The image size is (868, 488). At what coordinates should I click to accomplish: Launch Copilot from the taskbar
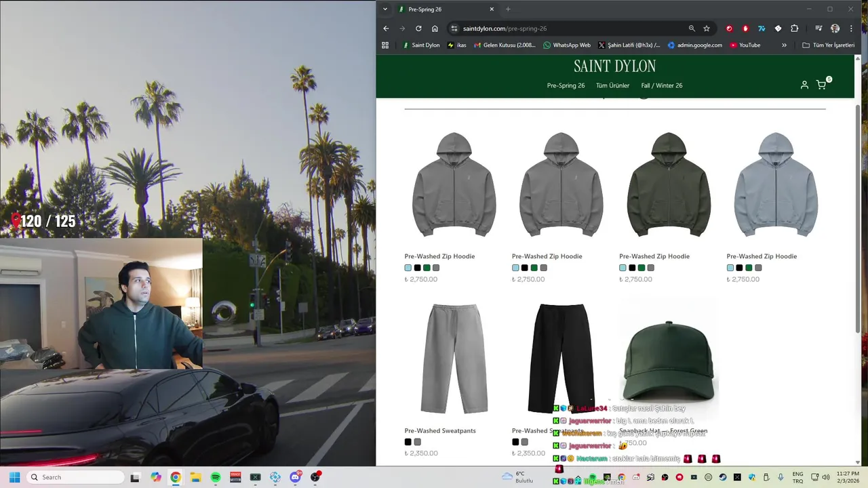(156, 477)
